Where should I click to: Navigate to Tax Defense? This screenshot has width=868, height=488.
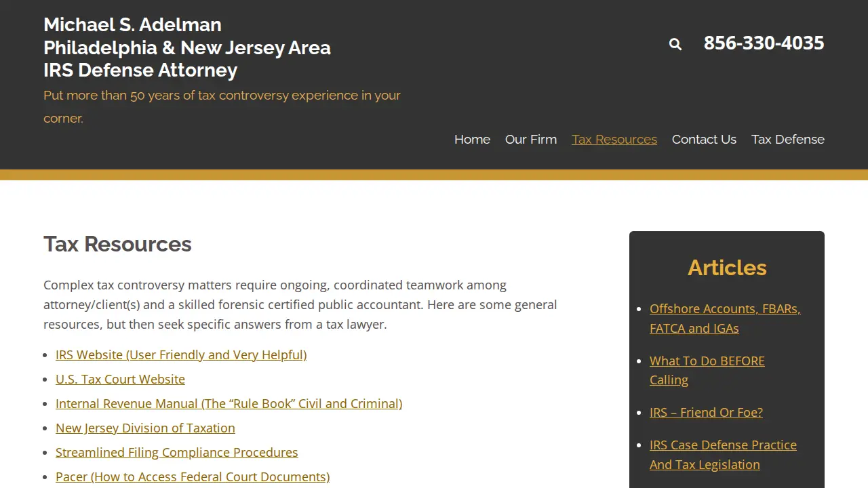click(x=788, y=139)
